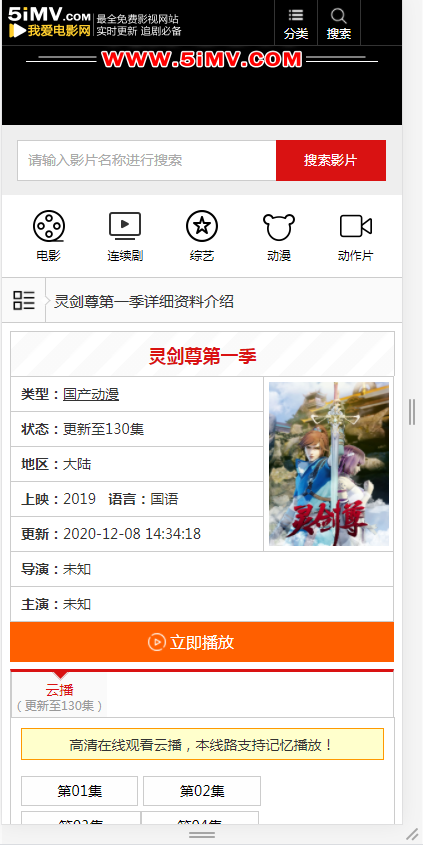Play episode 第01集
The width and height of the screenshot is (423, 847).
(x=79, y=791)
